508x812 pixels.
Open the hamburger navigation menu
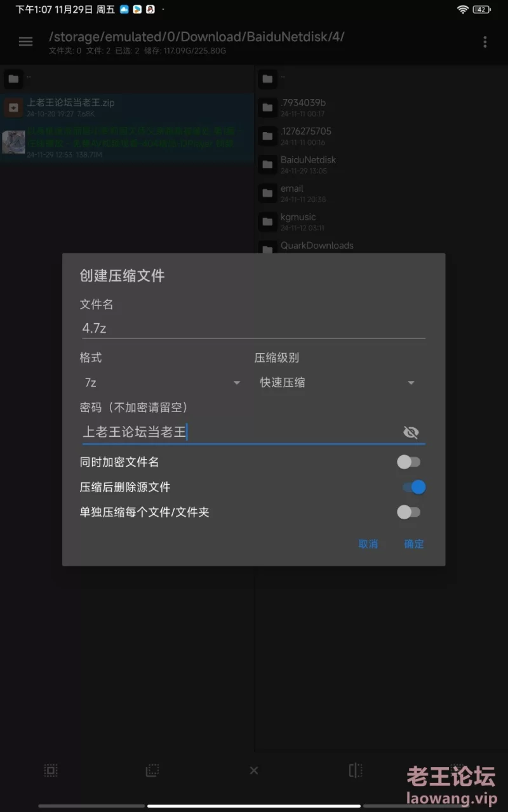(x=25, y=41)
